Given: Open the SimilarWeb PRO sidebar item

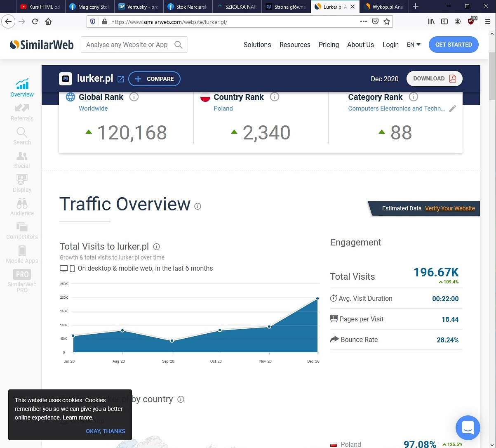Looking at the screenshot, I should coord(22,281).
